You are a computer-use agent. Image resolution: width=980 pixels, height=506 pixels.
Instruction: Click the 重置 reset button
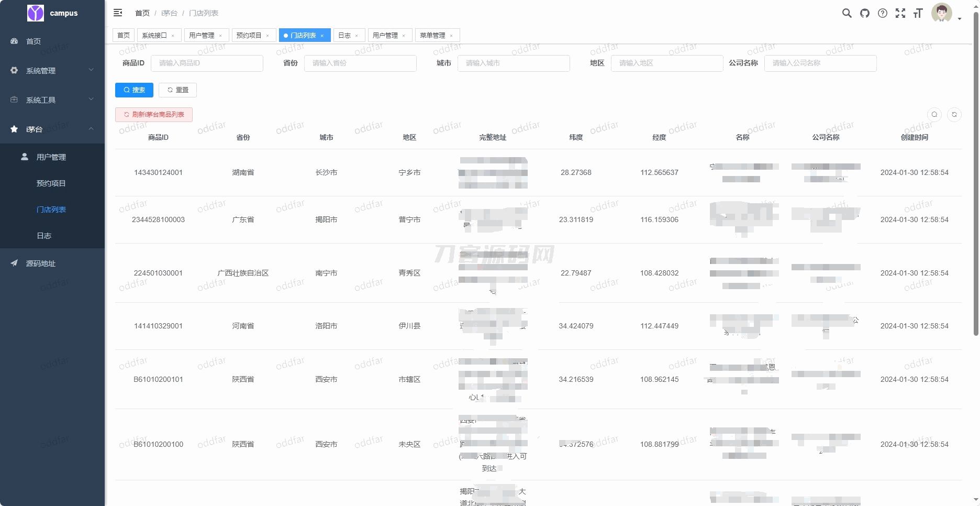point(177,90)
